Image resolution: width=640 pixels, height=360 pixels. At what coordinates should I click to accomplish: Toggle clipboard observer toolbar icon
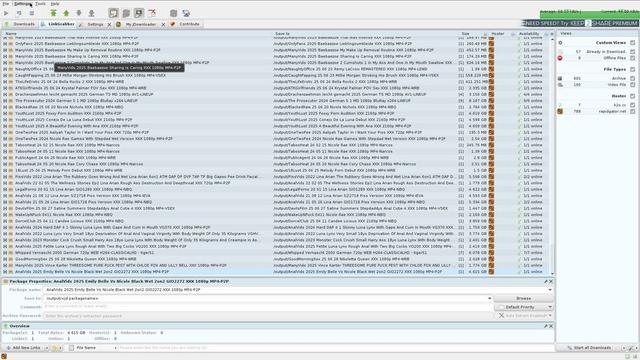click(113, 13)
